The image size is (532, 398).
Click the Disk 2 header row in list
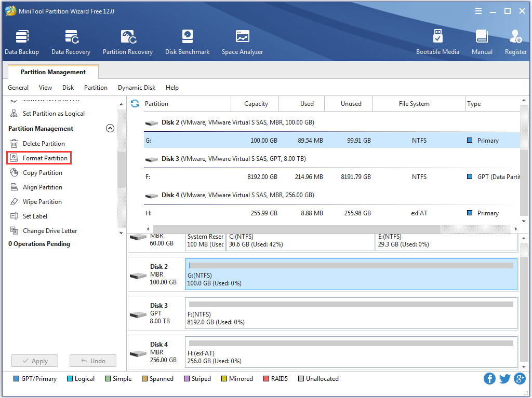click(x=332, y=122)
